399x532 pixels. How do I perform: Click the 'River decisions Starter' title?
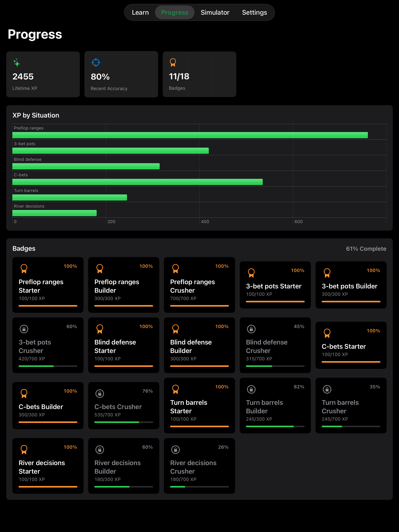(42, 467)
